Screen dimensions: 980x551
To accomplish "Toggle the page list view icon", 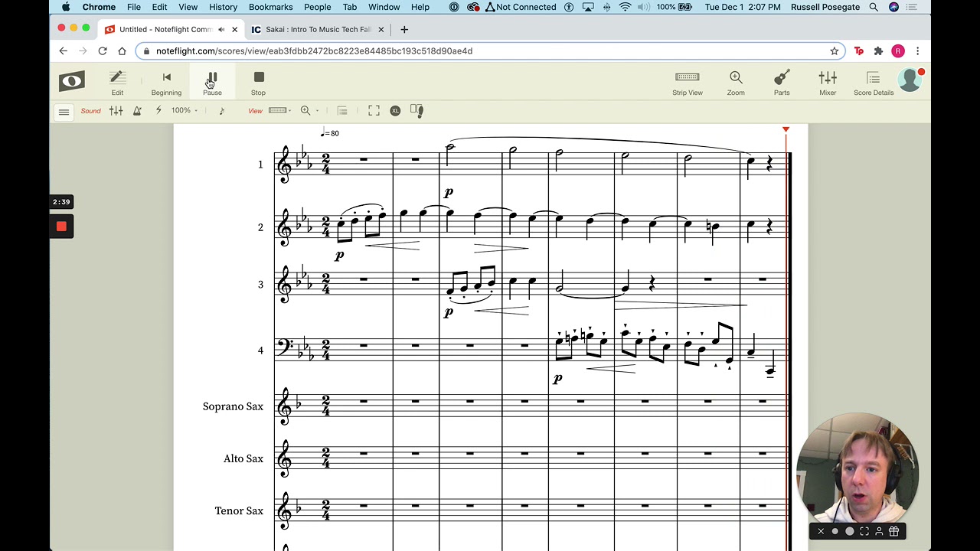I will coord(342,111).
